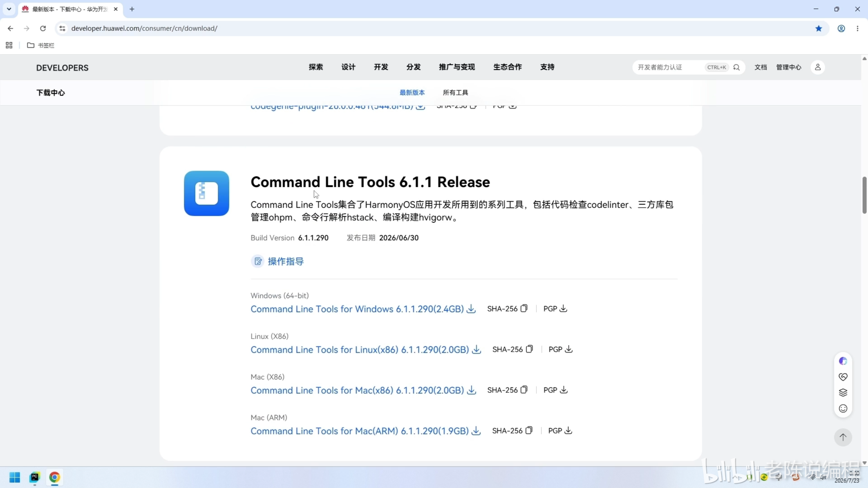The image size is (868, 488).
Task: Open the Chrome profile icon
Action: [841, 28]
